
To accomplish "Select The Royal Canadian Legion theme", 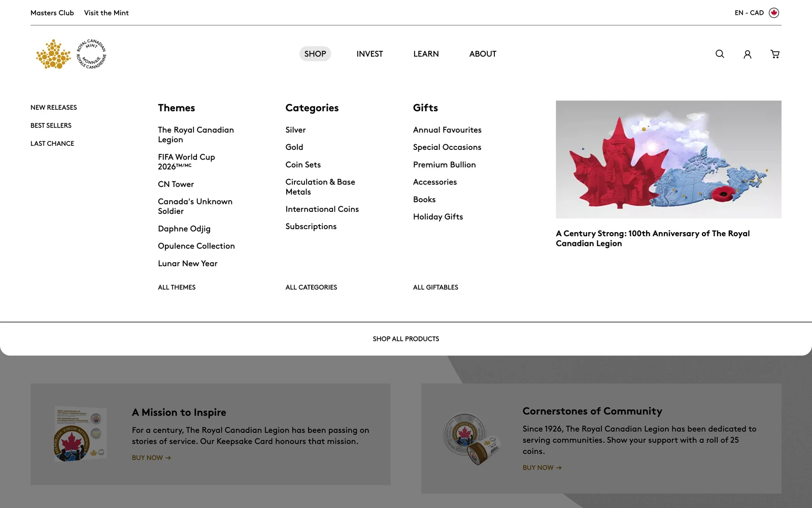I will point(196,135).
